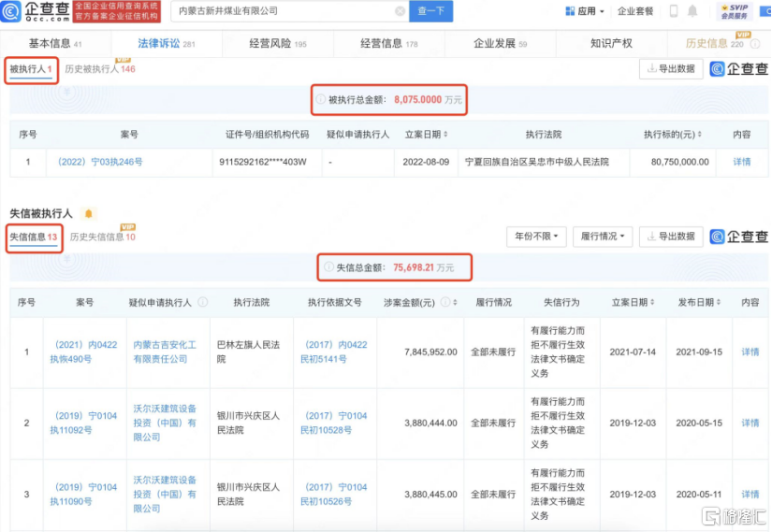Click bell icon next to 失信被执行人

tap(89, 213)
